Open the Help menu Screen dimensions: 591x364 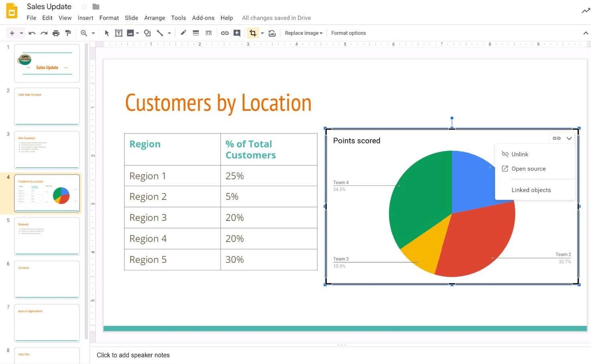tap(227, 18)
